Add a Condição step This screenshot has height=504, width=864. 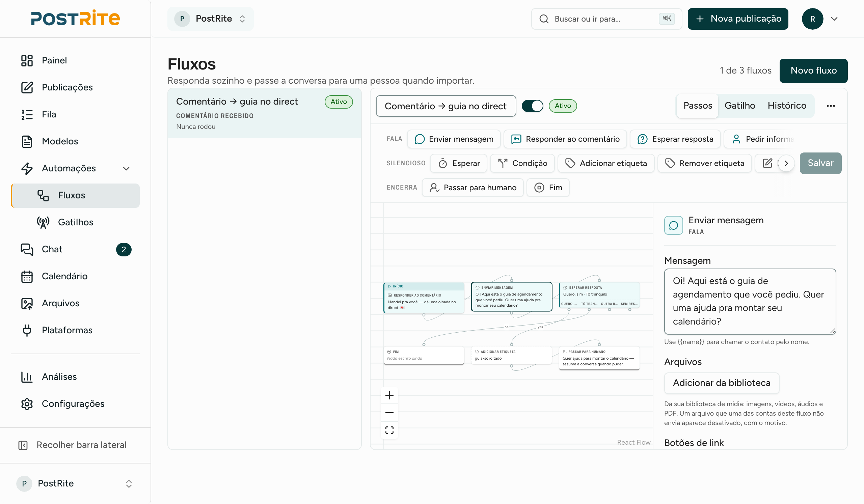[522, 163]
